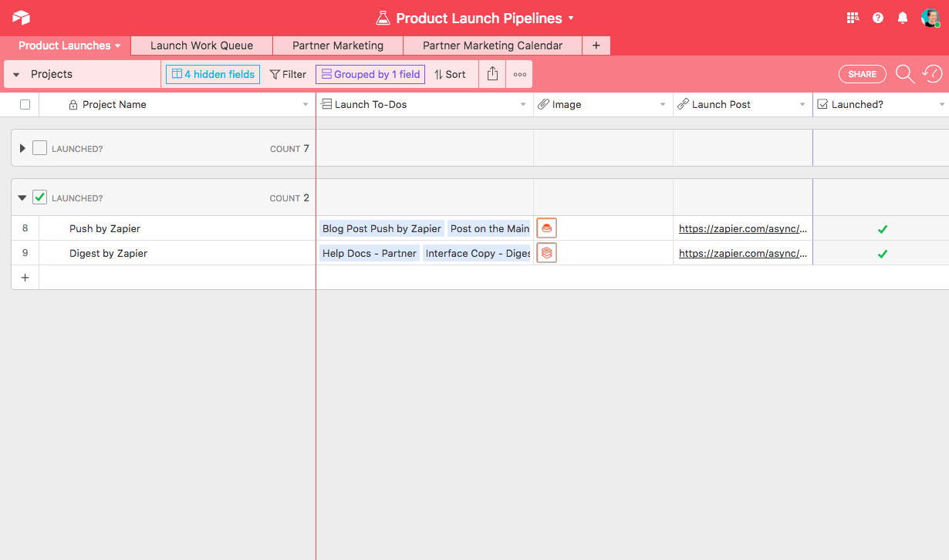The height and width of the screenshot is (560, 949).
Task: Open the Digest by Zapier launch post link
Action: point(743,253)
